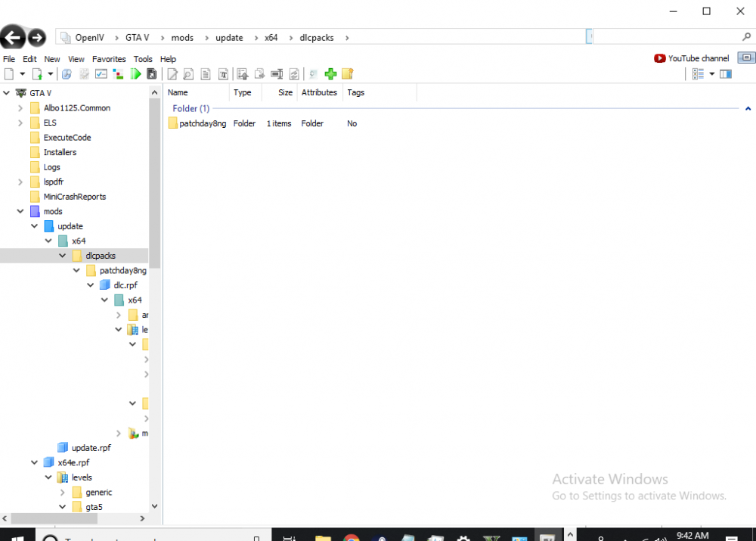Expand the lspdfr folder node
Image resolution: width=756 pixels, height=541 pixels.
(x=20, y=182)
